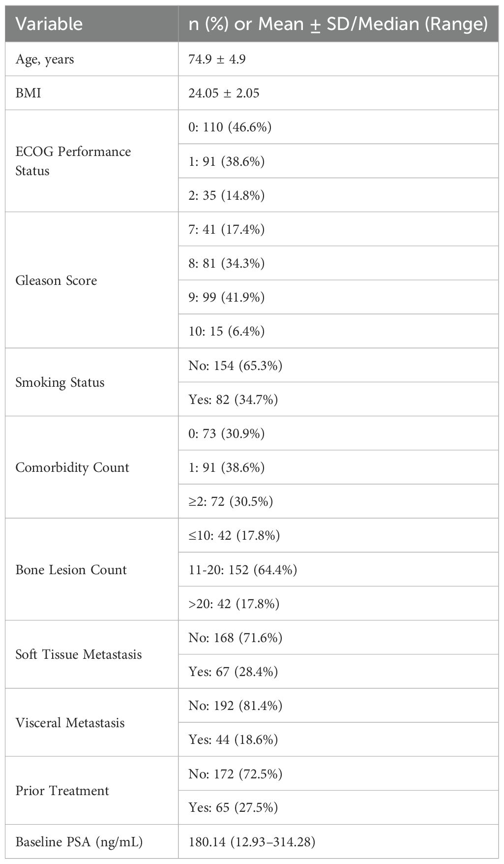Click the Bone Lesion Count label
The height and width of the screenshot is (864, 504).
point(71,569)
